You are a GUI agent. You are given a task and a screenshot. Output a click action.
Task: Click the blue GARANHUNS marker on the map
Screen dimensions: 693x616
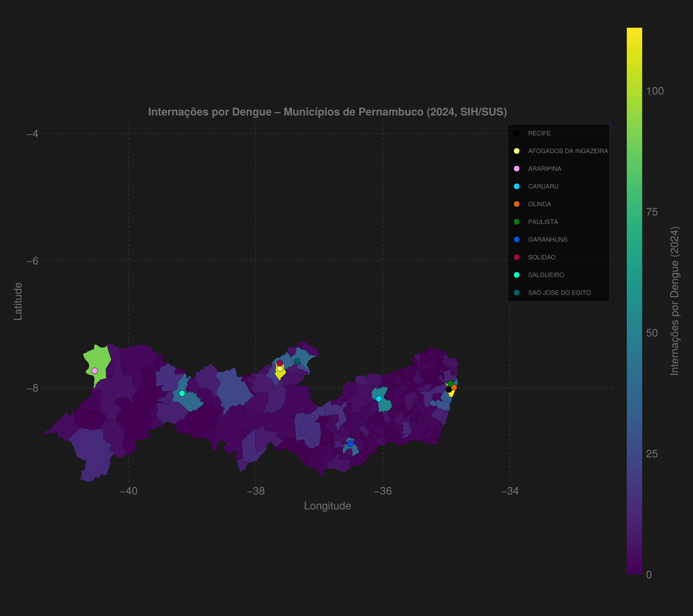pyautogui.click(x=350, y=444)
